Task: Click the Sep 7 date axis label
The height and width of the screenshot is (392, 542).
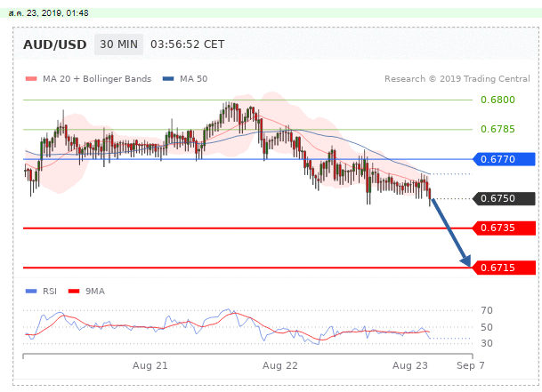Action: (471, 365)
